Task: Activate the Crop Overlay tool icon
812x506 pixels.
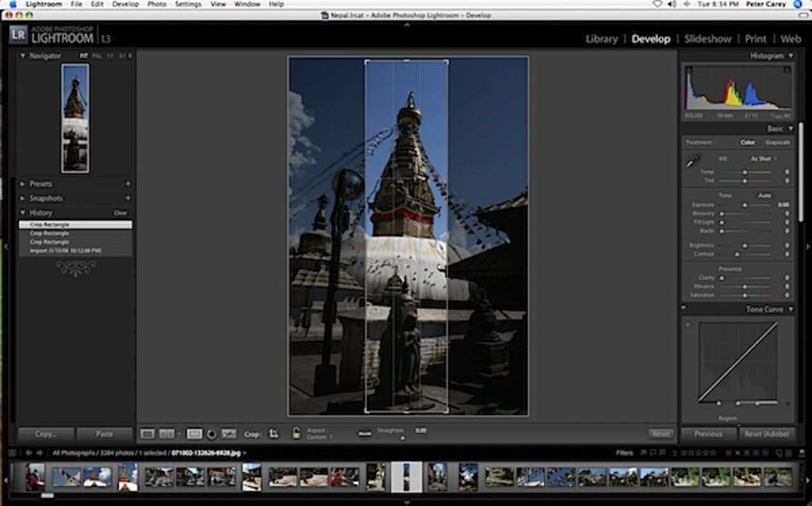Action: click(x=194, y=434)
